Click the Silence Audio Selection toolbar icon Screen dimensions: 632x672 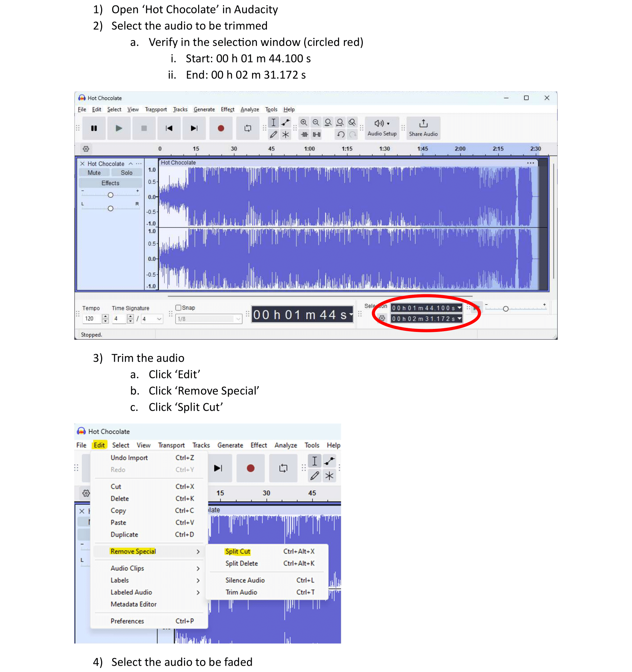(x=317, y=135)
